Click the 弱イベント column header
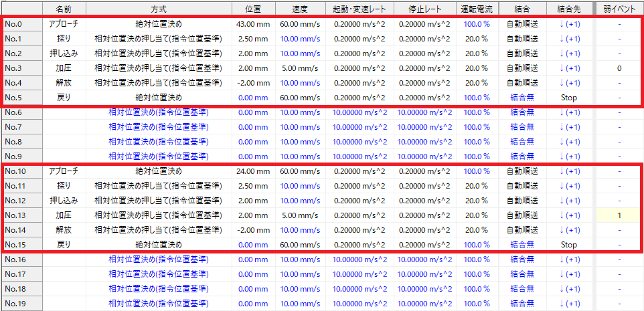Image resolution: width=644 pixels, height=311 pixels. coord(619,9)
